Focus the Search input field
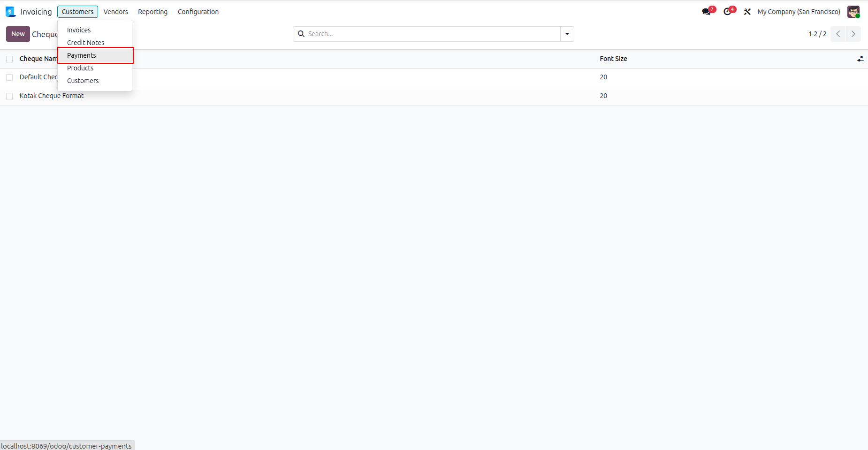868x450 pixels. click(x=433, y=34)
